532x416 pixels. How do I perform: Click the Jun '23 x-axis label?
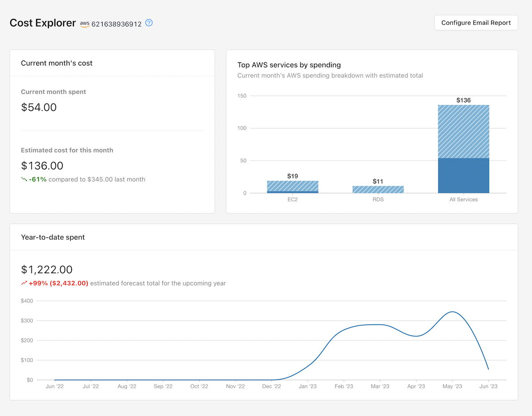[488, 386]
